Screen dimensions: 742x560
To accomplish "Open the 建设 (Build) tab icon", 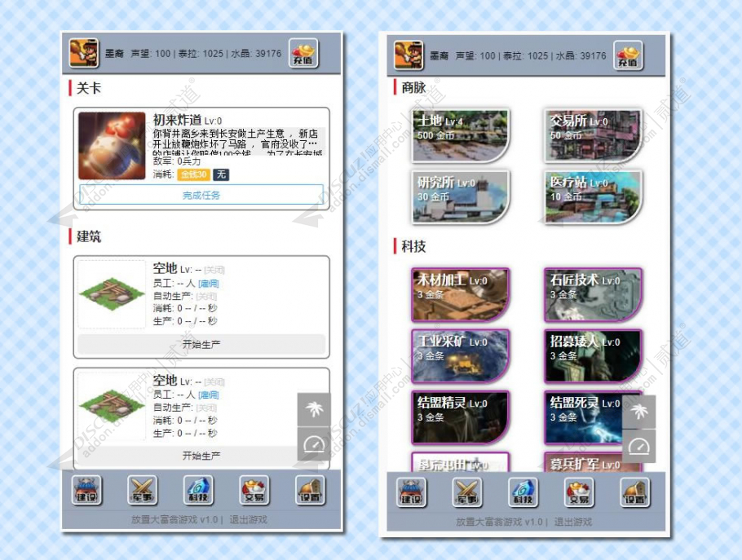I will point(87,489).
